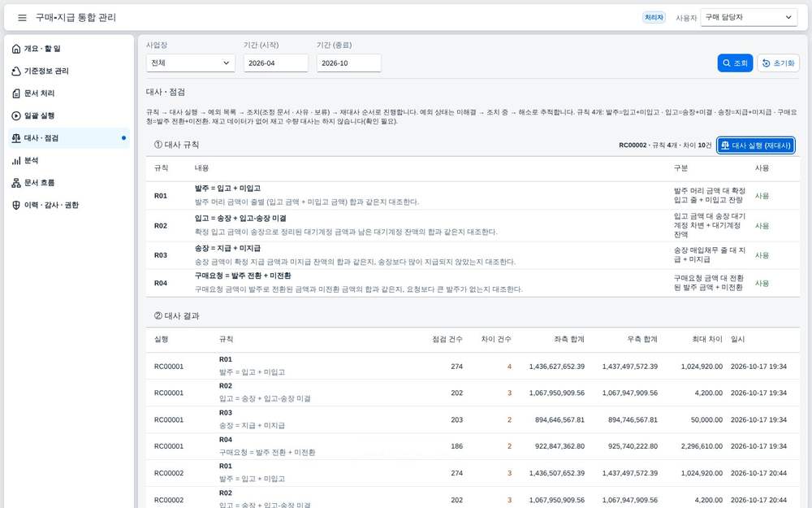The image size is (812, 508).
Task: Click the 기준정보 관리 sidebar icon
Action: pyautogui.click(x=16, y=71)
